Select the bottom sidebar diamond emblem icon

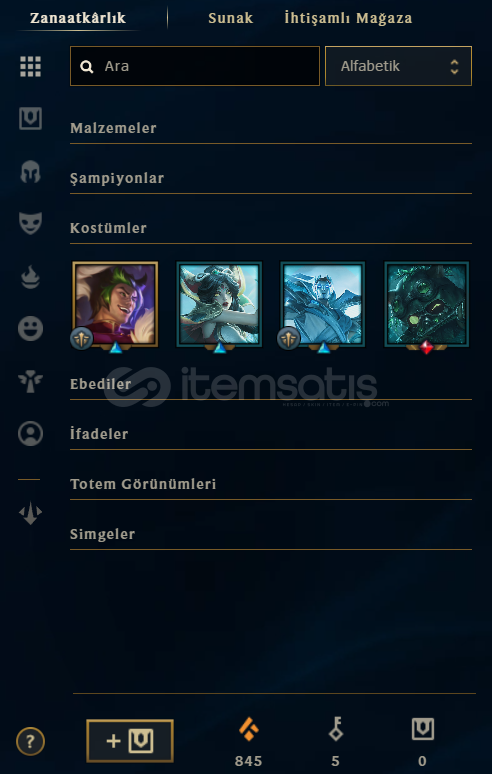point(30,513)
